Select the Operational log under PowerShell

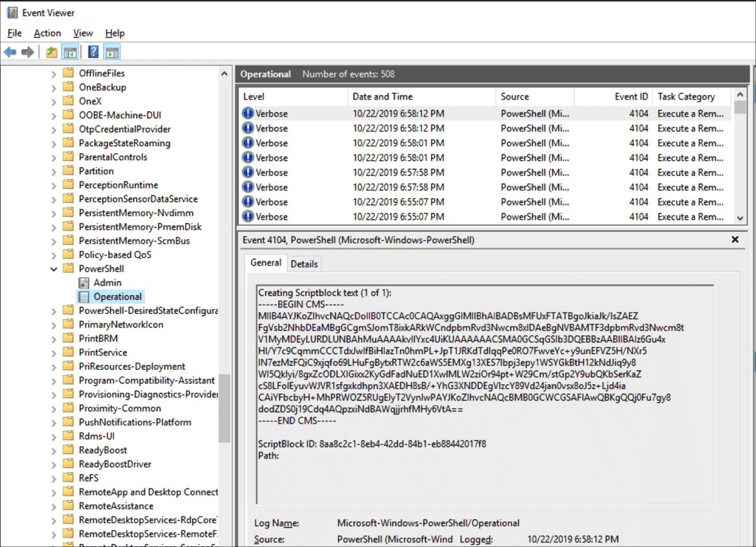pyautogui.click(x=117, y=296)
